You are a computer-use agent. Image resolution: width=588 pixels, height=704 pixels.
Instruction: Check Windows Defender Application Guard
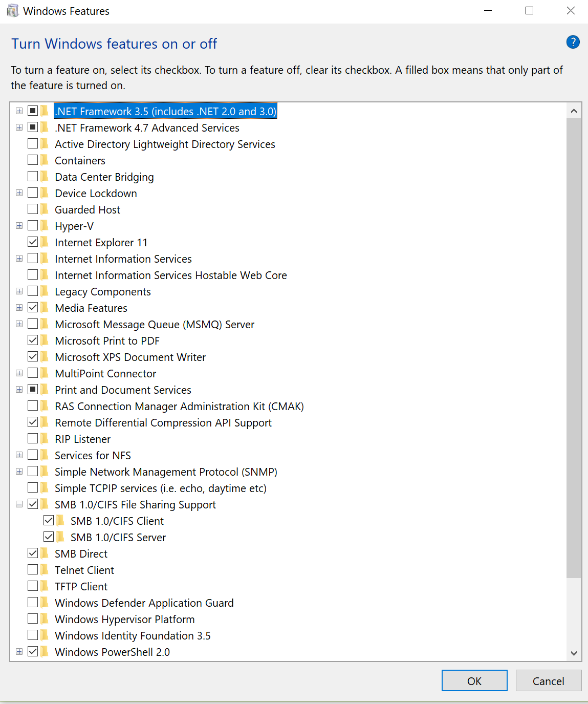pyautogui.click(x=33, y=602)
